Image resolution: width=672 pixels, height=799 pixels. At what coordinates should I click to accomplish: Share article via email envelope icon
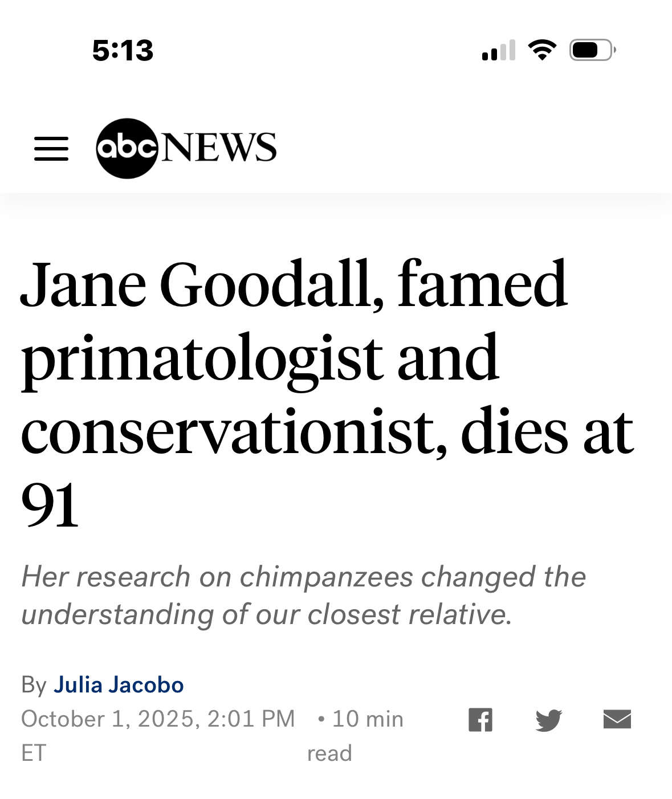tap(617, 719)
